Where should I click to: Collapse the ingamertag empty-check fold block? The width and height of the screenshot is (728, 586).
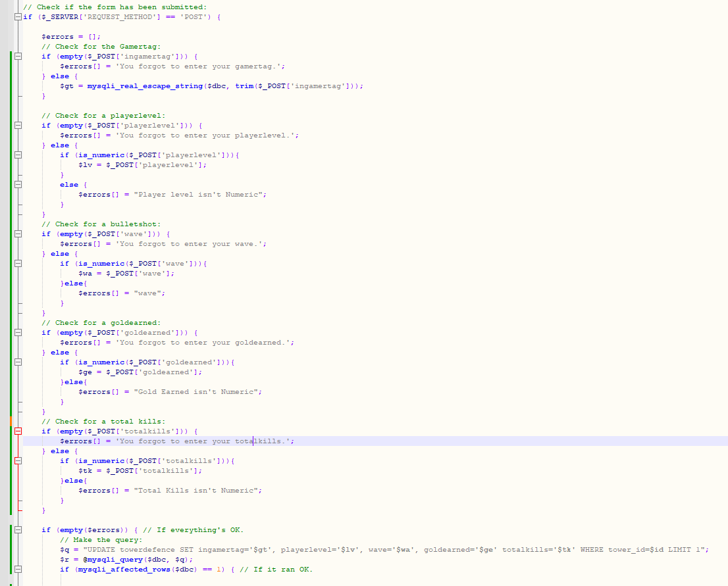point(18,56)
